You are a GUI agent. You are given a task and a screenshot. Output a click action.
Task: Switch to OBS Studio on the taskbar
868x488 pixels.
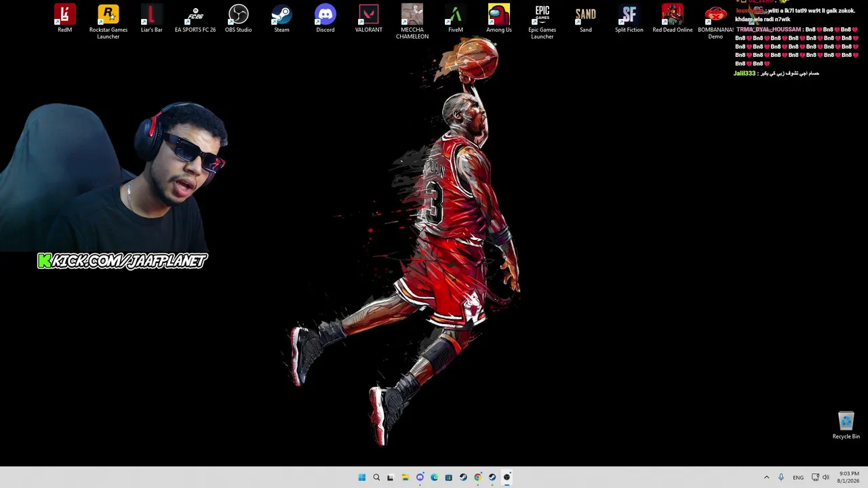[507, 477]
